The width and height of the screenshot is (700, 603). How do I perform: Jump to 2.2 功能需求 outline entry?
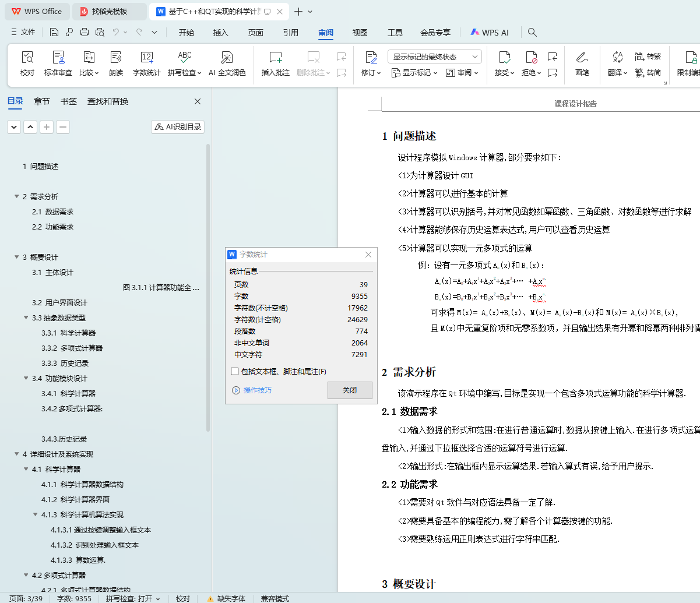(x=53, y=227)
